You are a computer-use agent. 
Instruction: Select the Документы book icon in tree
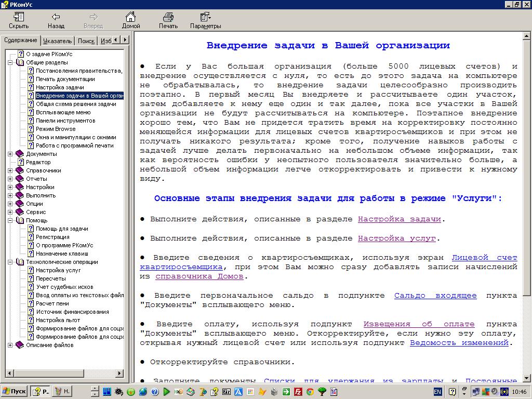[20, 154]
